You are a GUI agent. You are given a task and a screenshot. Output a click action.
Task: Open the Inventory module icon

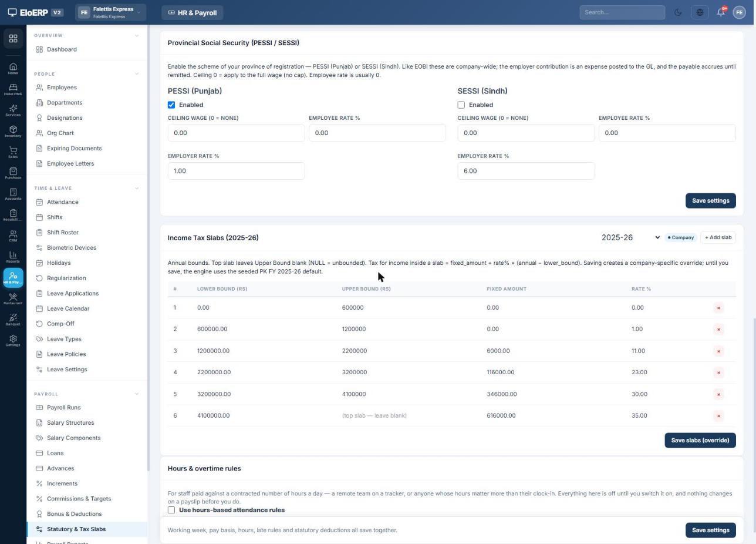(13, 132)
